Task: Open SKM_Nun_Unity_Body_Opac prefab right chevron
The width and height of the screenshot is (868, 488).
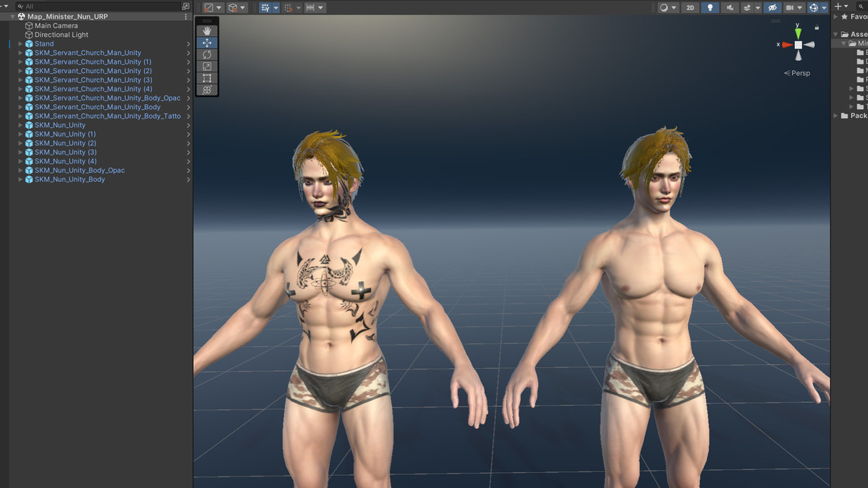Action: tap(188, 170)
